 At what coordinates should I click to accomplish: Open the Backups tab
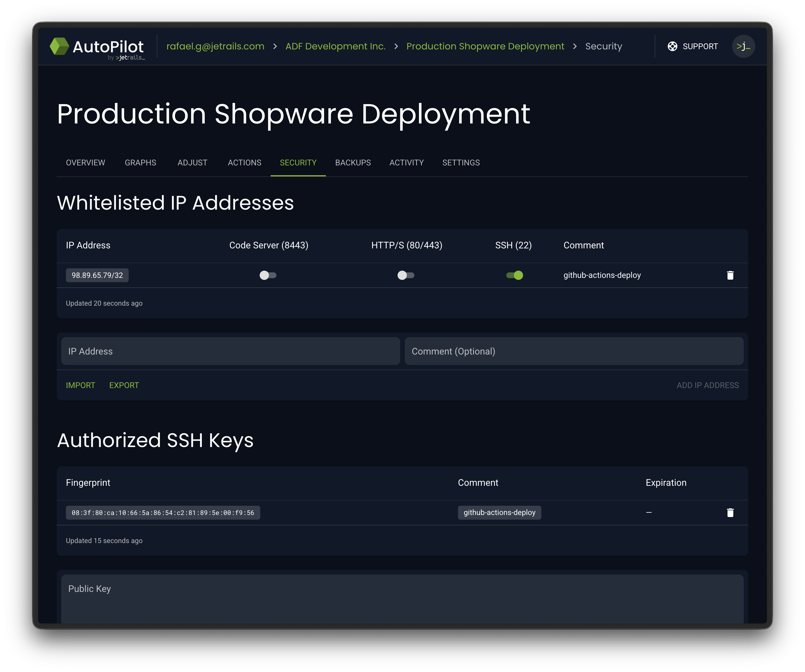353,163
